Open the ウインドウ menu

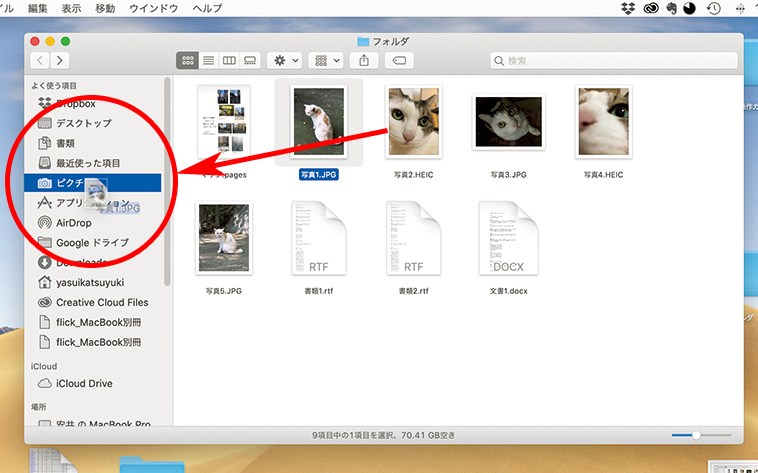[x=153, y=8]
